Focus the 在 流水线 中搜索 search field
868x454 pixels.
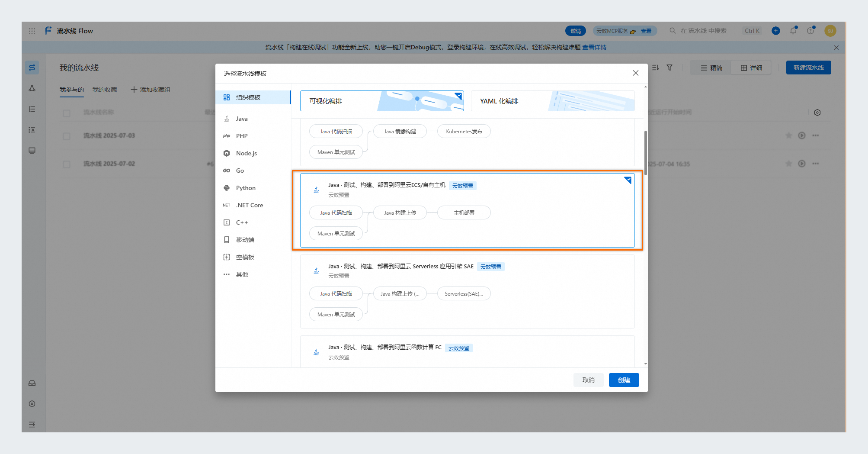703,31
